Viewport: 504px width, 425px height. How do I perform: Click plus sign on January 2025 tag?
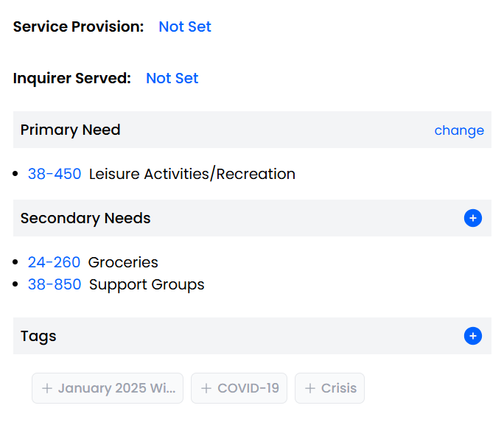[x=47, y=388]
